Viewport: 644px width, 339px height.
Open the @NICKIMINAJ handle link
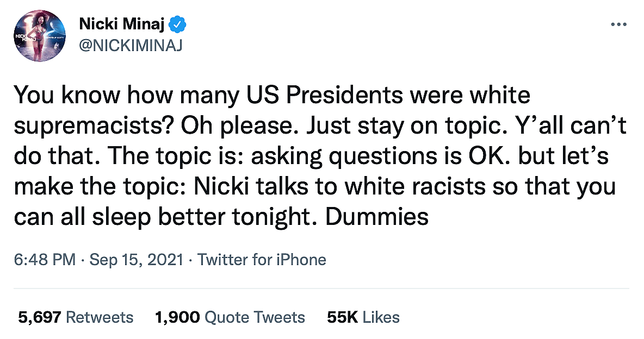pos(131,45)
